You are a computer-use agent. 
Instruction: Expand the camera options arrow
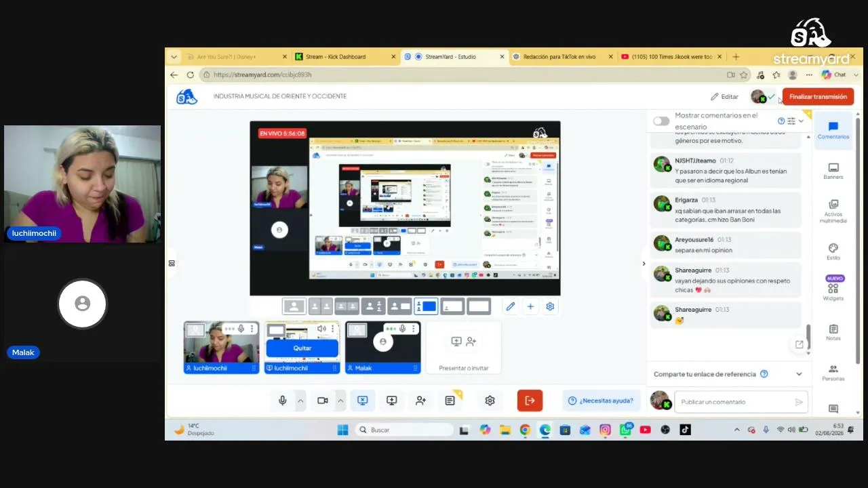pyautogui.click(x=340, y=401)
